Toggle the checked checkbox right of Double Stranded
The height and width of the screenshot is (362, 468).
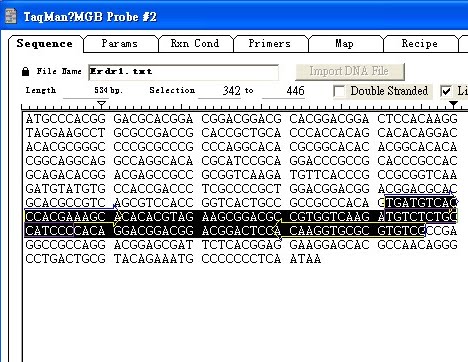[446, 91]
